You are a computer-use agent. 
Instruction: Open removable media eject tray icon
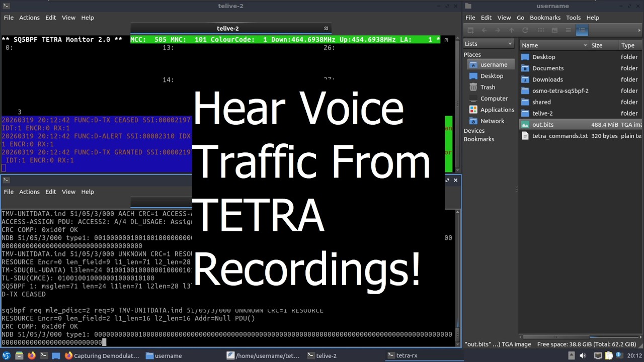pos(572,355)
